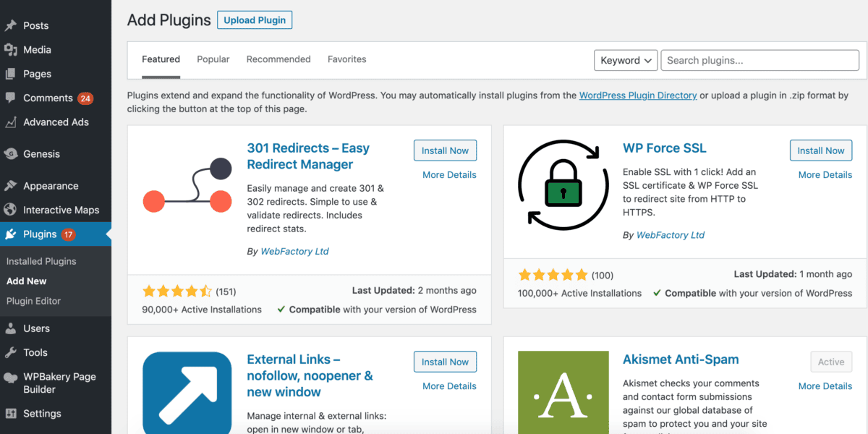Click the Comments speech bubble icon
Screen dimensions: 868x434
coord(11,98)
